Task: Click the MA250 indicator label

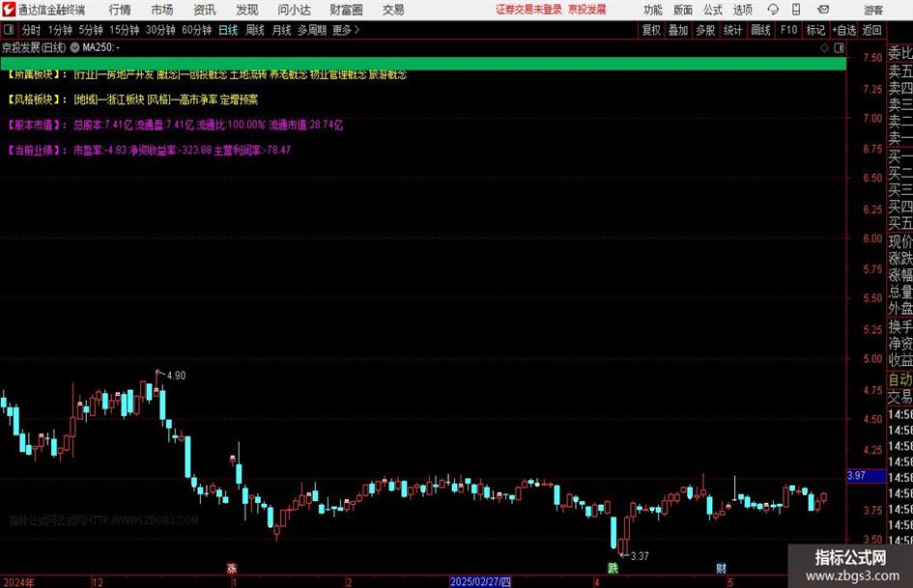Action: tap(100, 47)
